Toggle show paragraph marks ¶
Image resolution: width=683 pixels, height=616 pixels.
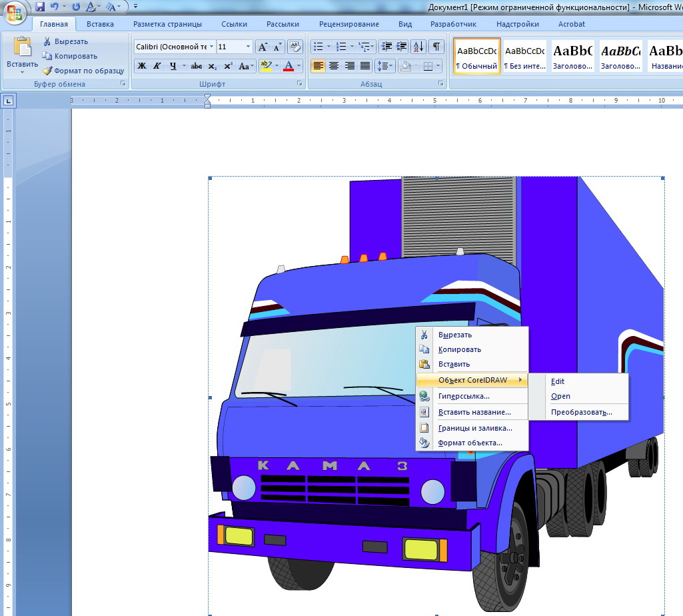[436, 47]
